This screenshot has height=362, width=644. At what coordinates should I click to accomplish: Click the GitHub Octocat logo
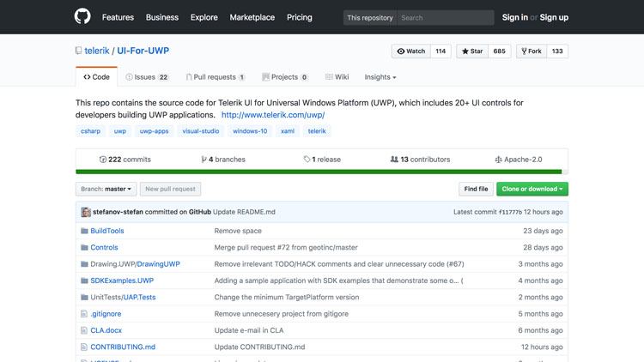click(82, 17)
